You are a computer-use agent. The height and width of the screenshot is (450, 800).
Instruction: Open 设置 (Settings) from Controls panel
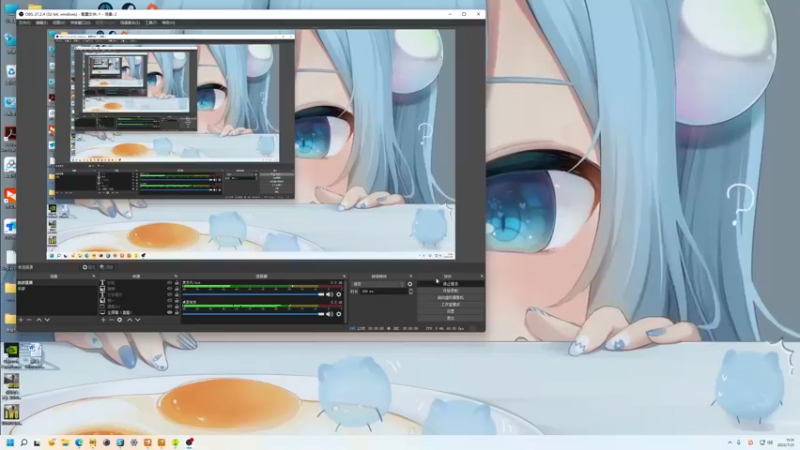click(451, 311)
